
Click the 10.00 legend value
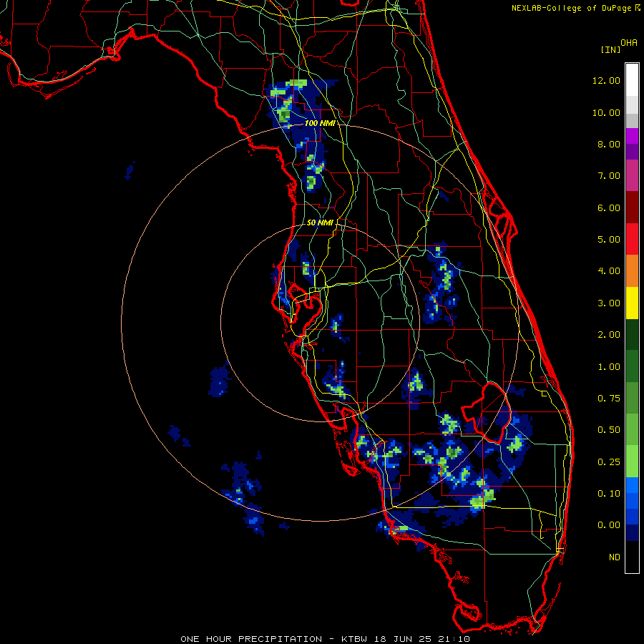pos(606,112)
